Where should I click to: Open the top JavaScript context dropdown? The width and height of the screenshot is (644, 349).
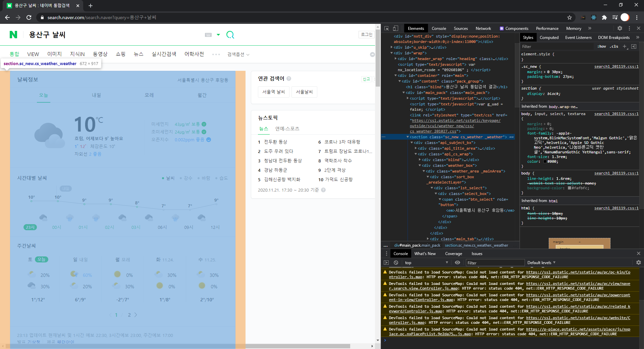pos(426,263)
